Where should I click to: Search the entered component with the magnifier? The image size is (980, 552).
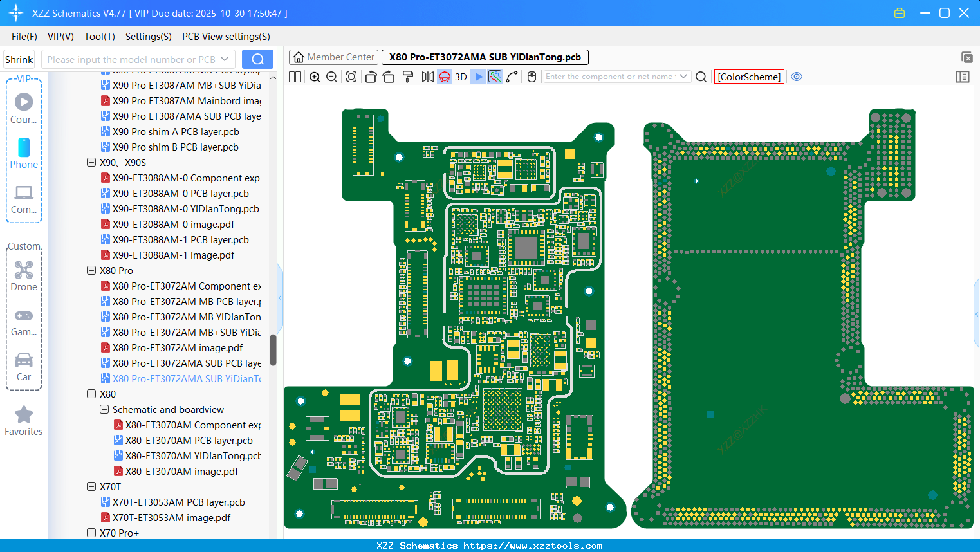701,77
